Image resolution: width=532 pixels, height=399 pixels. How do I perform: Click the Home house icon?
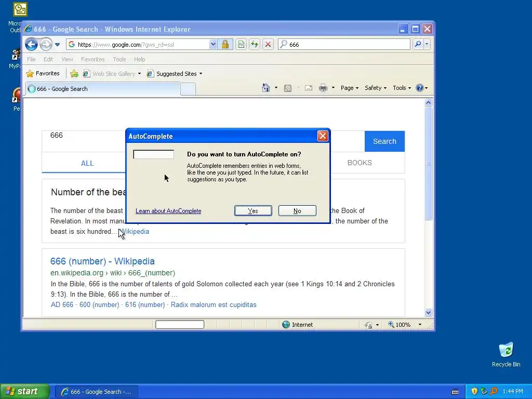pyautogui.click(x=265, y=88)
